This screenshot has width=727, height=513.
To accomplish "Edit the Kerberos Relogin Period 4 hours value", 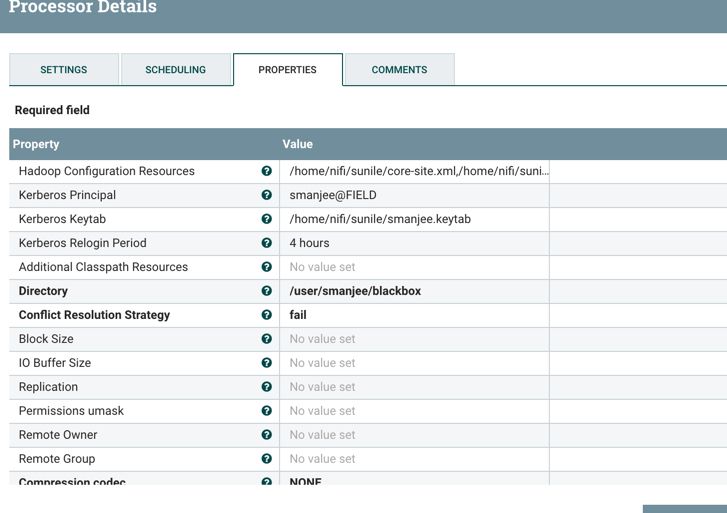I will pyautogui.click(x=412, y=243).
